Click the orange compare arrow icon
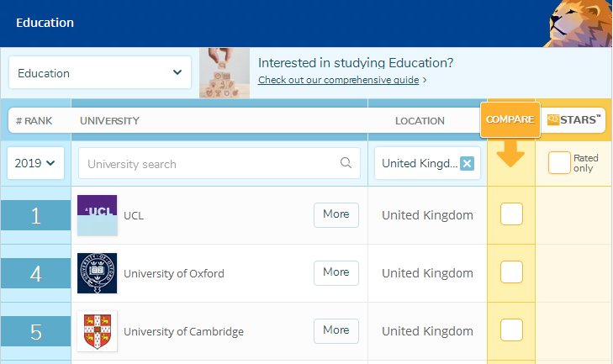This screenshot has height=364, width=613. pyautogui.click(x=510, y=154)
